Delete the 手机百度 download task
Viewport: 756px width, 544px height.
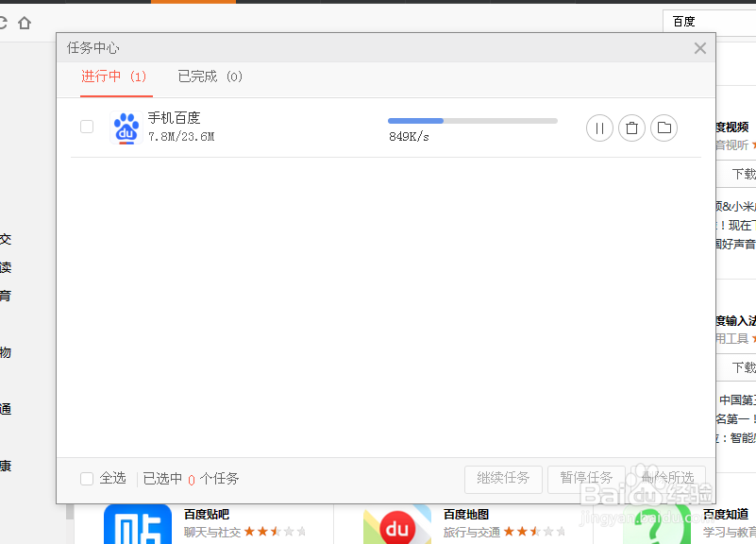pos(631,127)
